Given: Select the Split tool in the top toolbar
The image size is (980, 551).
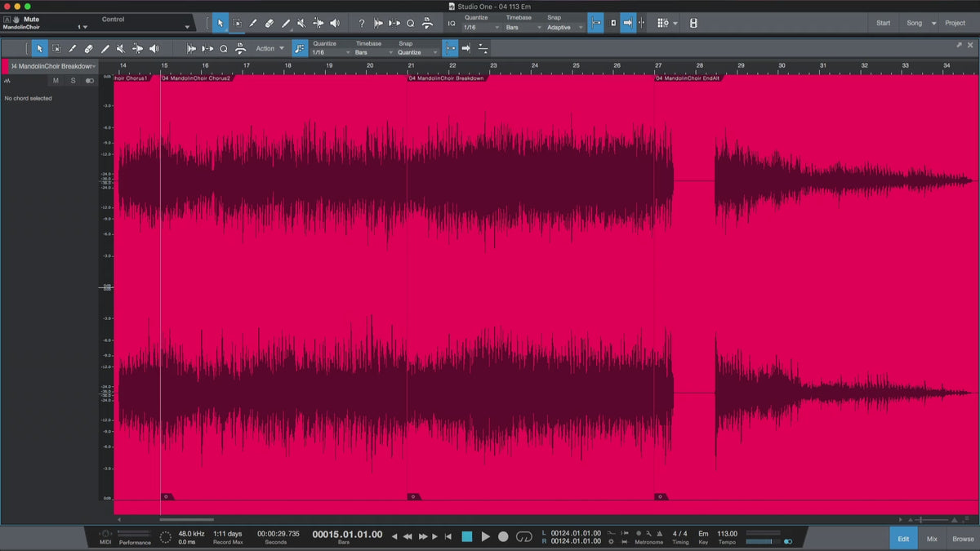Looking at the screenshot, I should [x=252, y=24].
